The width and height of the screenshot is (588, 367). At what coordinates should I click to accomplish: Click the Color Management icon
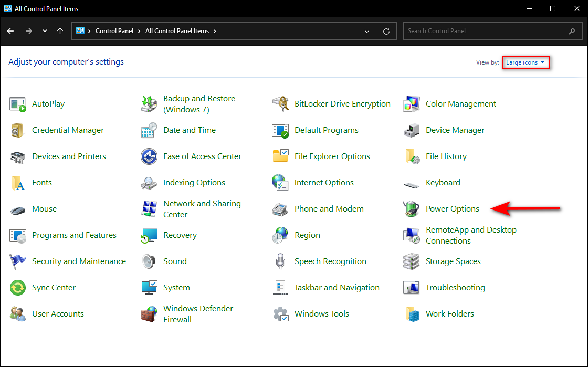point(412,104)
